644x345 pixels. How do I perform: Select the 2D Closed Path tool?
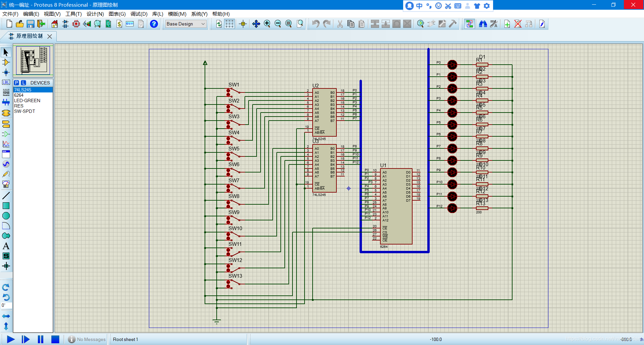click(6, 236)
